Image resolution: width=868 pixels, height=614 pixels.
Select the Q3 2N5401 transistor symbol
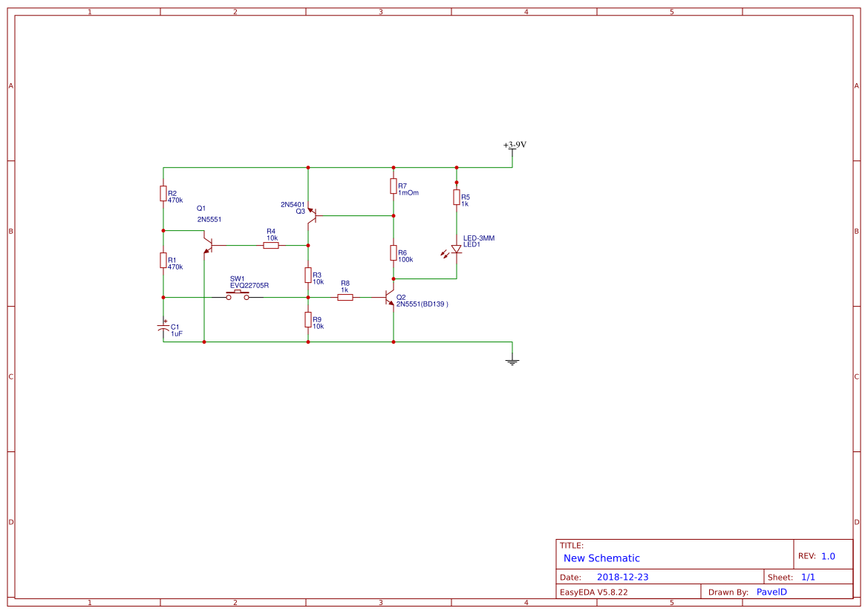(312, 216)
